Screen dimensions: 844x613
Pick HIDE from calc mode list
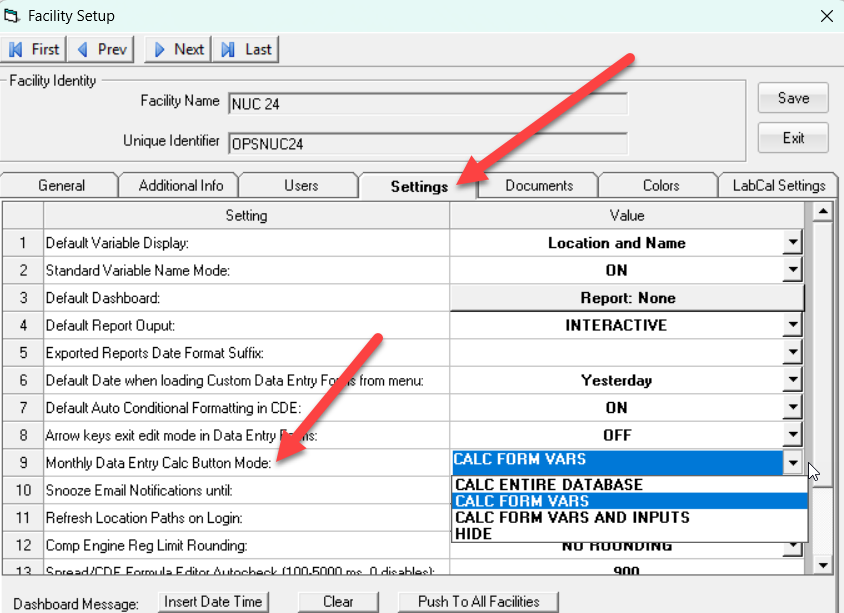[x=472, y=534]
